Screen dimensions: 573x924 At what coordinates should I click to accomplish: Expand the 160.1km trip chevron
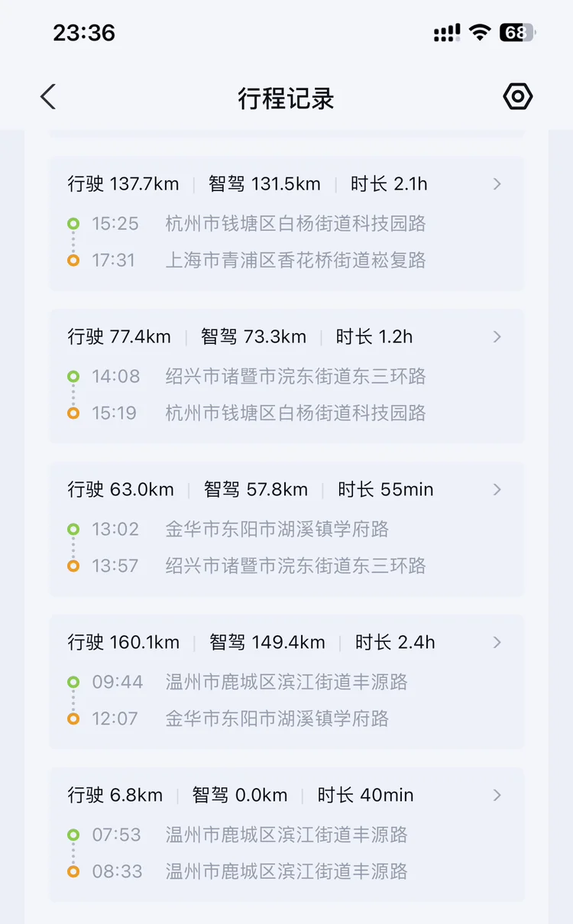click(x=497, y=643)
